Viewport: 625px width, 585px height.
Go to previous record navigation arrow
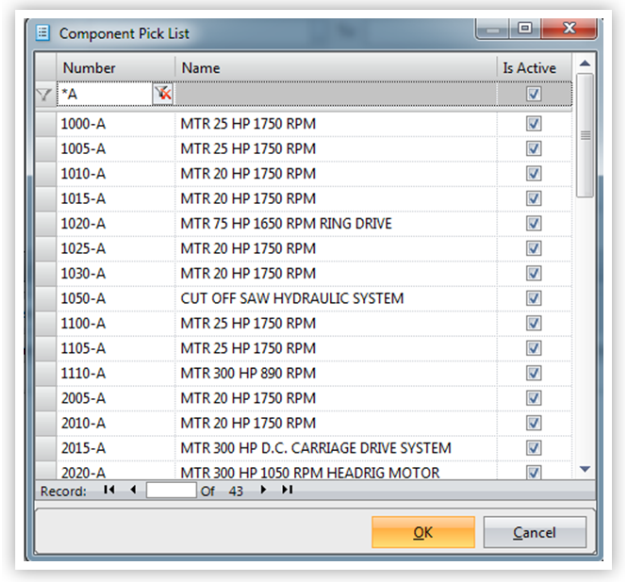click(132, 490)
